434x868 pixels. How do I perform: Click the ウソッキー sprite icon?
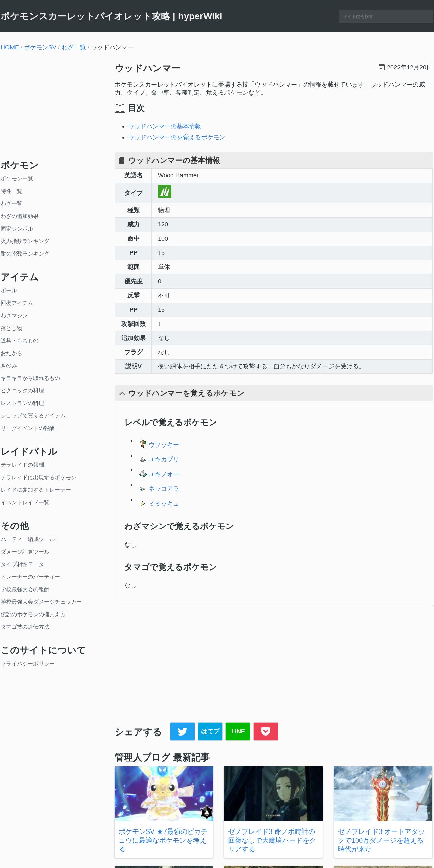pyautogui.click(x=143, y=444)
